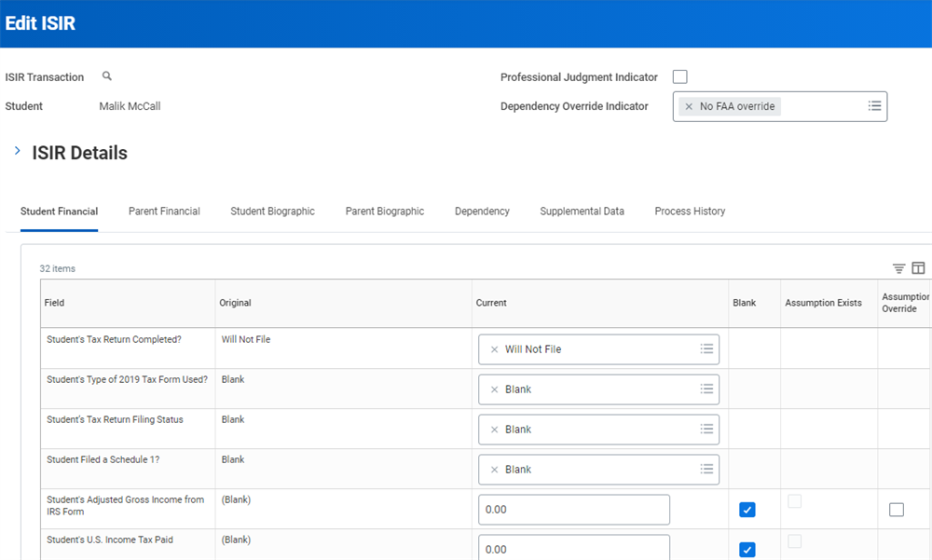Open list icon for Tax Return Filing Status

pyautogui.click(x=706, y=429)
